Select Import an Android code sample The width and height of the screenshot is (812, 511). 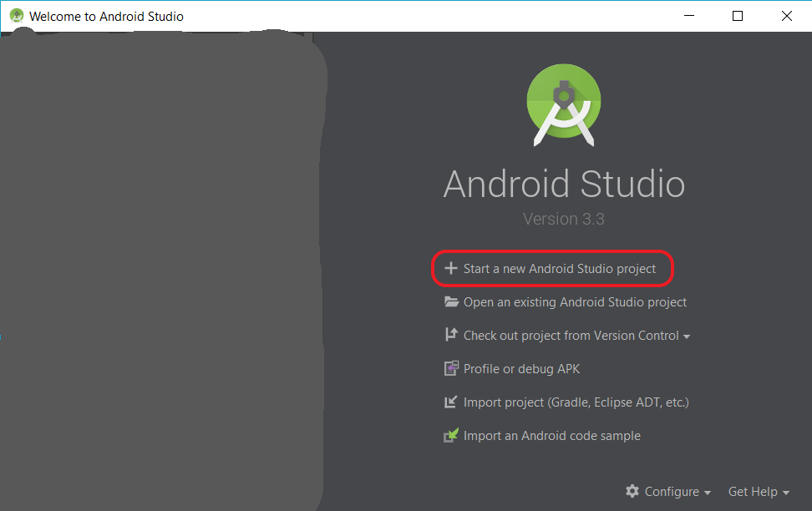552,436
